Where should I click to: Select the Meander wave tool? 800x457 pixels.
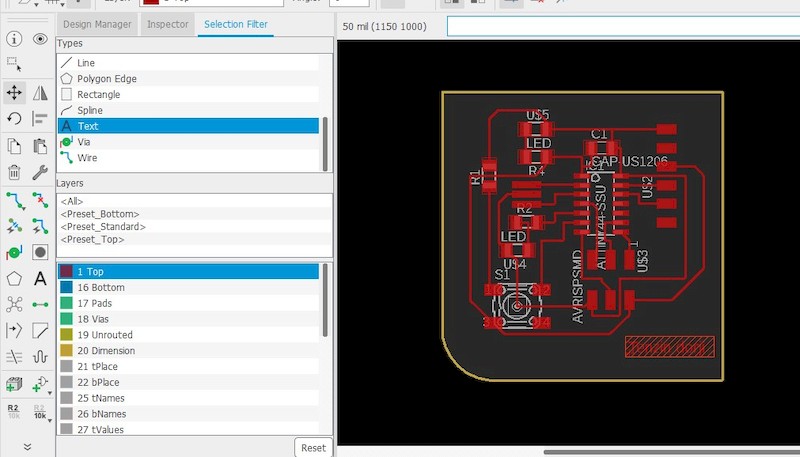tap(40, 357)
